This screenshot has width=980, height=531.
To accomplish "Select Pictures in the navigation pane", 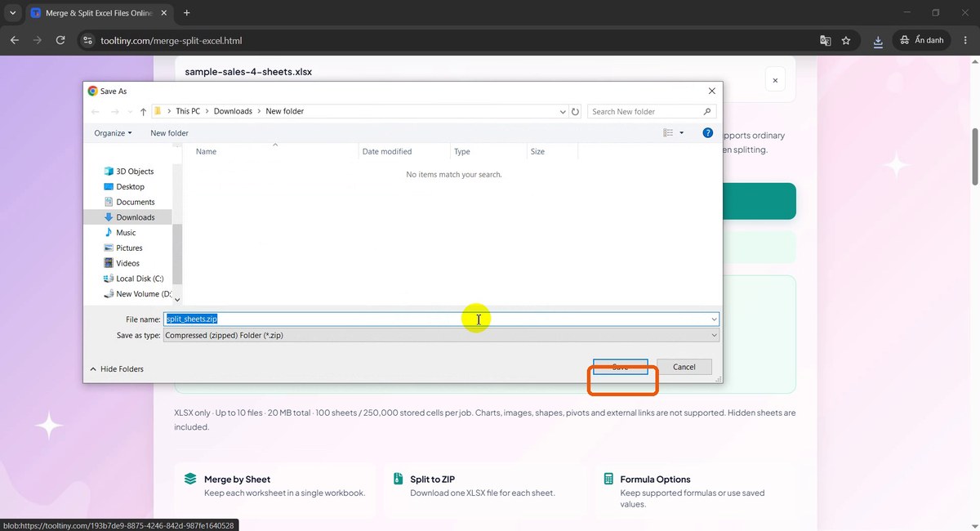I will pos(129,248).
